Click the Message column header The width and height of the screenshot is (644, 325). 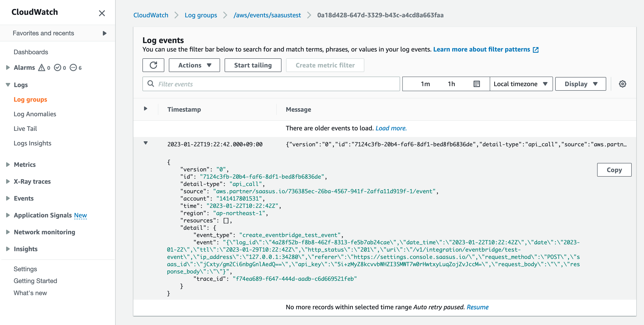298,109
